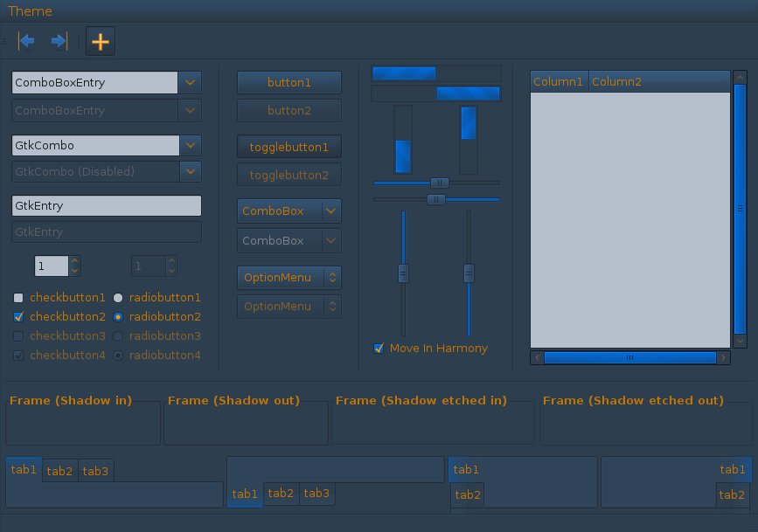Viewport: 758px width, 532px height.
Task: Click the disabled togglebutton2
Action: [289, 175]
